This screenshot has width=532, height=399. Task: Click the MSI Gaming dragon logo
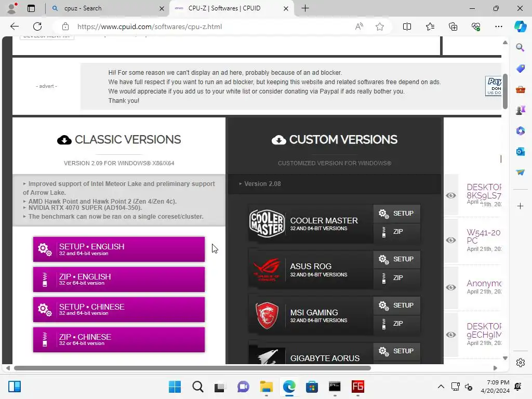point(267,315)
